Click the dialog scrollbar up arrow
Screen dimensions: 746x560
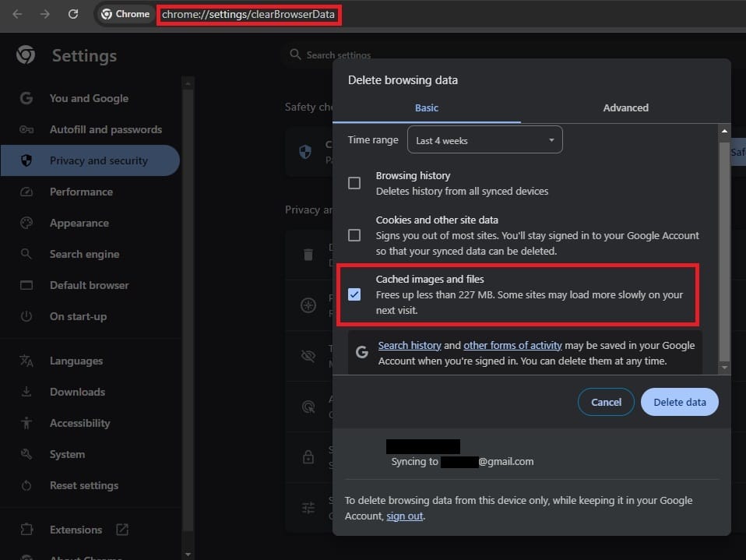click(724, 131)
